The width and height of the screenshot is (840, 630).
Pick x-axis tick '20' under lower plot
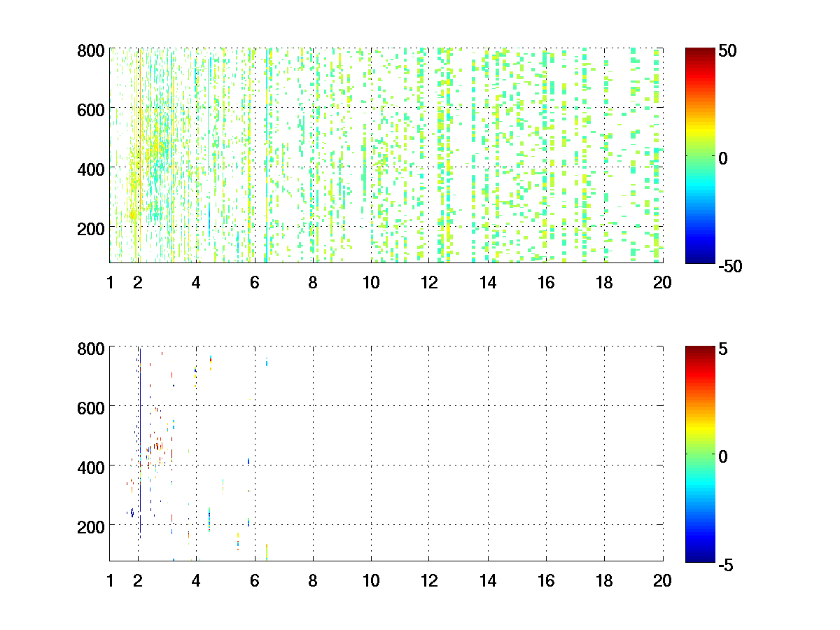[x=662, y=580]
